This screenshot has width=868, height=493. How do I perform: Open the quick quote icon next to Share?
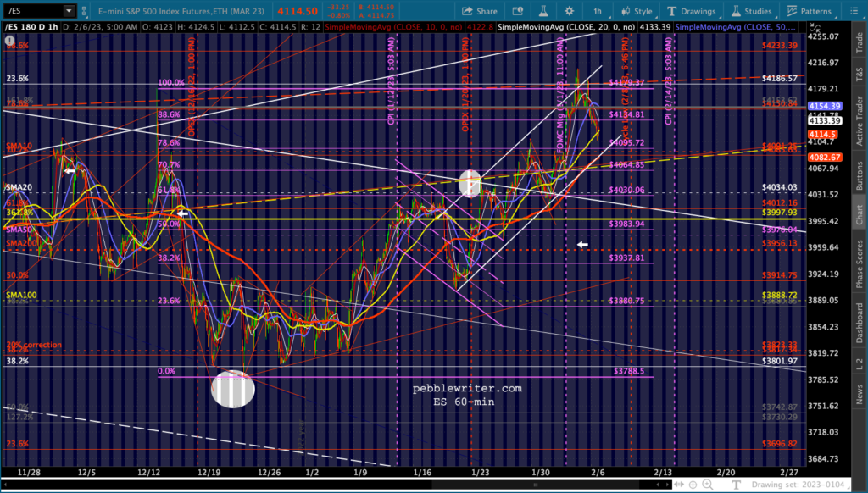point(518,11)
